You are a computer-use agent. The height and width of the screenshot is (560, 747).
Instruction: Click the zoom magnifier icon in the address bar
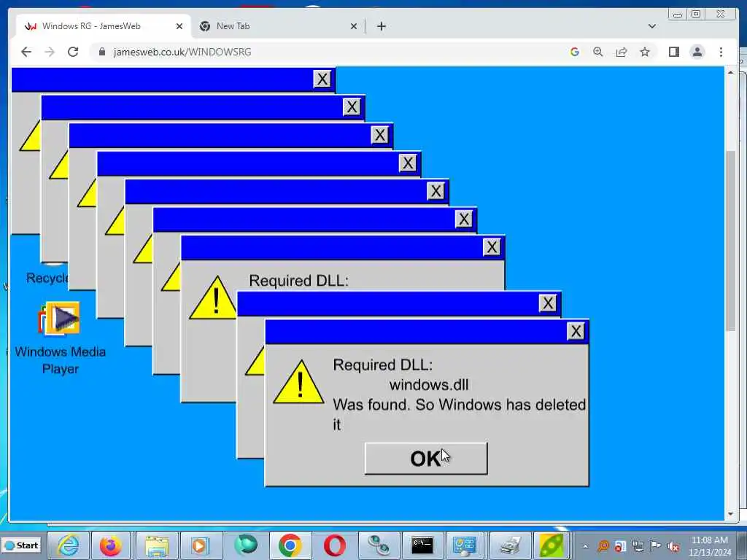[598, 52]
